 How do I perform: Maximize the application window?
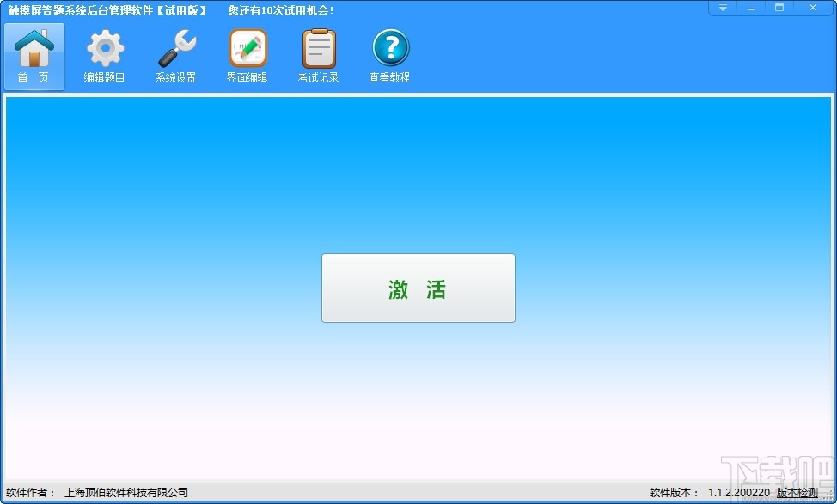click(x=780, y=8)
